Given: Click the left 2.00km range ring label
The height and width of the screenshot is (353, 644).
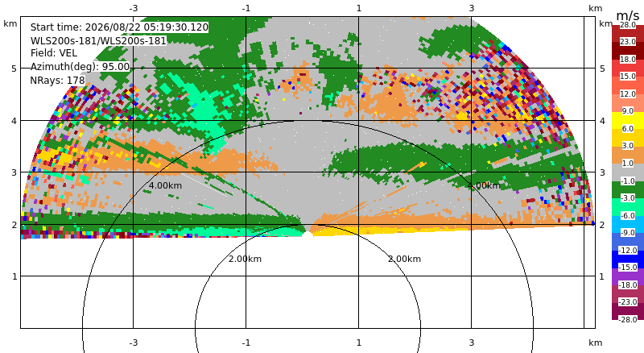Looking at the screenshot, I should 245,259.
